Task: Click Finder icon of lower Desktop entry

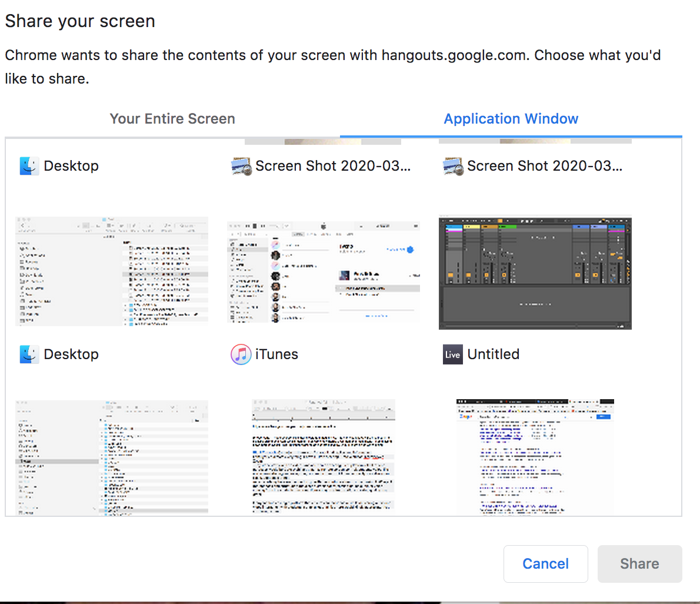Action: tap(29, 354)
